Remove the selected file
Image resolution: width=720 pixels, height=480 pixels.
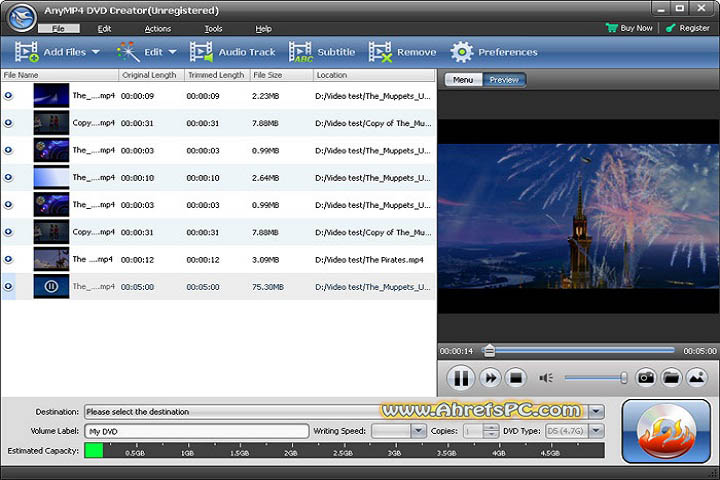[402, 52]
